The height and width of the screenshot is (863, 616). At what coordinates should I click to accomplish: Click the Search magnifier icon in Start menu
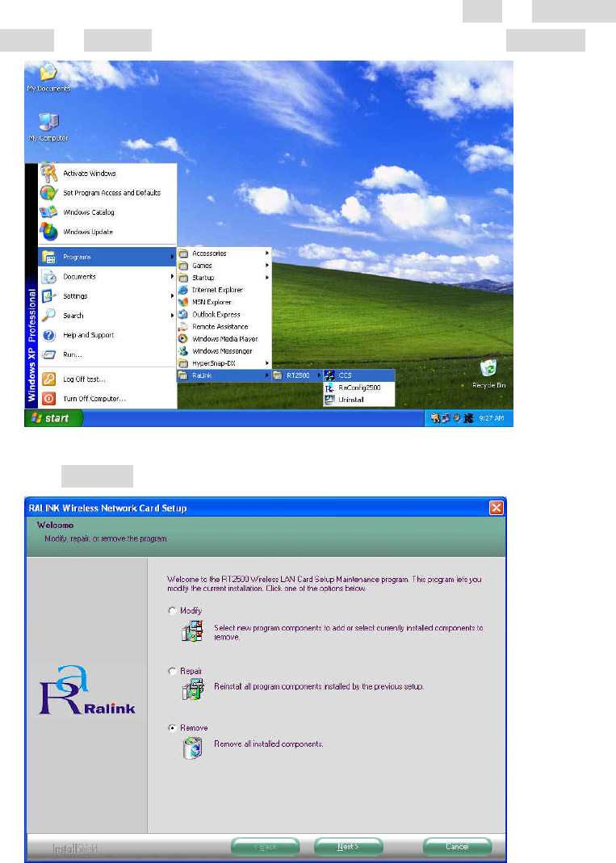(49, 316)
